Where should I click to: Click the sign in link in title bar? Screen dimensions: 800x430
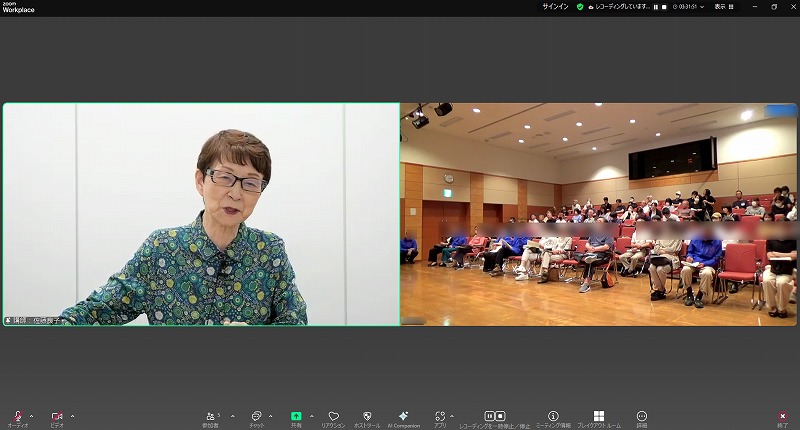coord(555,6)
